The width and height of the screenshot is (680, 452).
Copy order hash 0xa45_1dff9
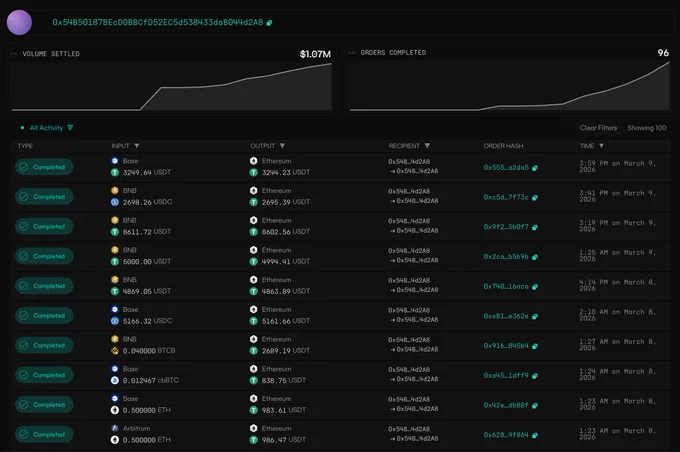point(535,376)
